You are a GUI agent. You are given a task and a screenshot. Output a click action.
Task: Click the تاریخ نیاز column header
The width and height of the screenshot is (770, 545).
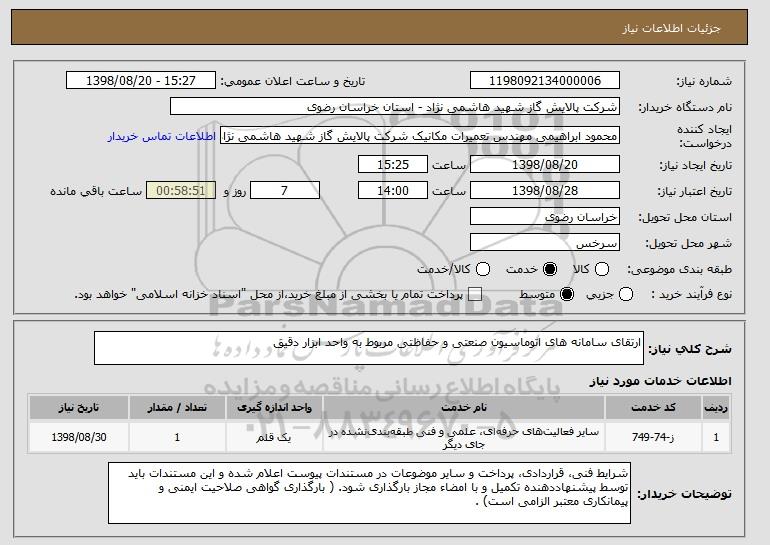coord(79,408)
